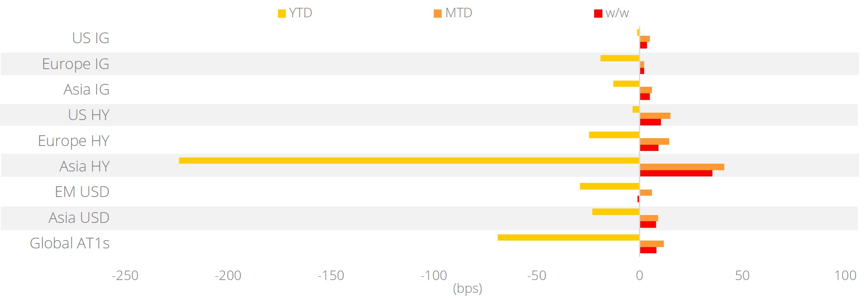This screenshot has height=301, width=868.
Task: Click the Asia HY red w/w bar
Action: (676, 173)
